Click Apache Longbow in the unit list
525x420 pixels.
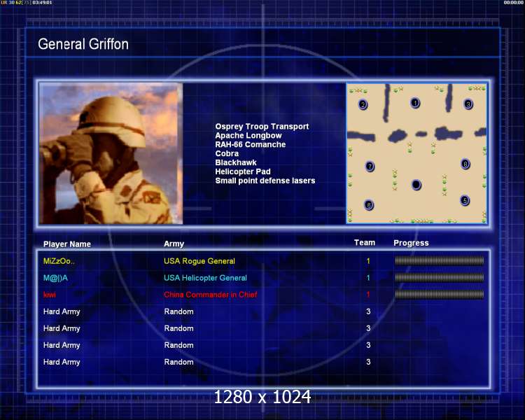coord(248,136)
